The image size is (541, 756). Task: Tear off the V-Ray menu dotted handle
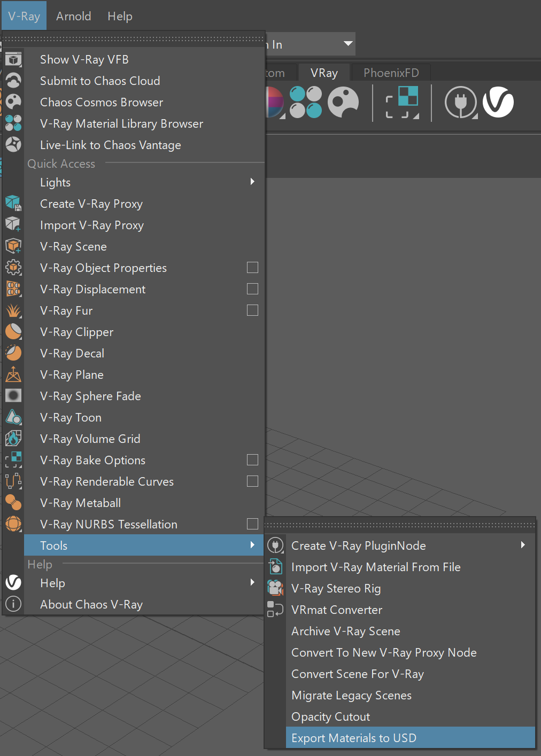(134, 38)
